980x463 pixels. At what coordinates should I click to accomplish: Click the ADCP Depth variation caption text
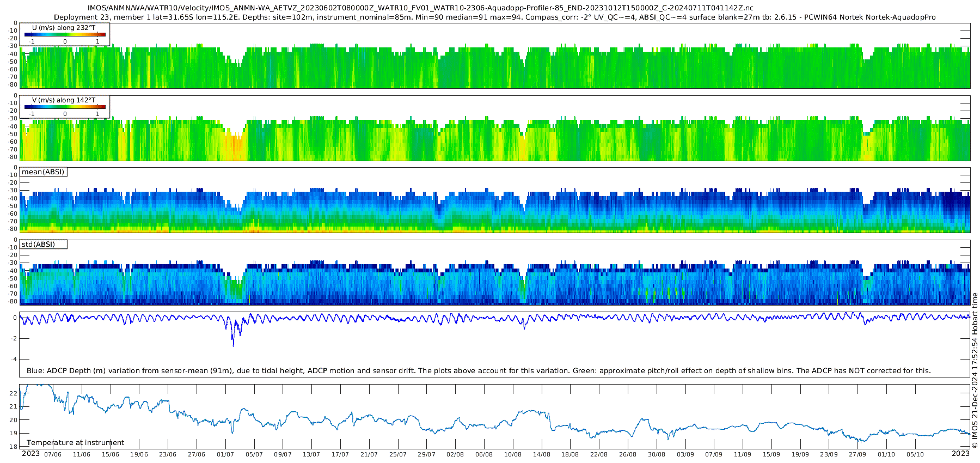478,371
